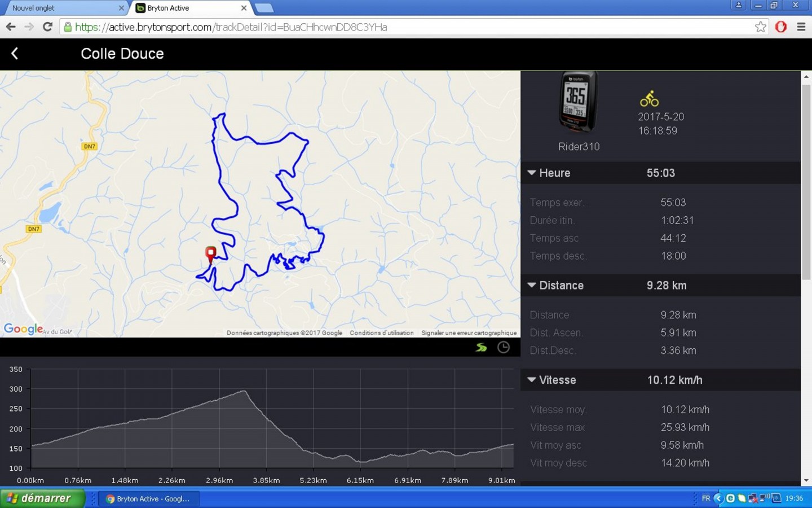Switch elevation chart to distance mode icon

pos(481,347)
